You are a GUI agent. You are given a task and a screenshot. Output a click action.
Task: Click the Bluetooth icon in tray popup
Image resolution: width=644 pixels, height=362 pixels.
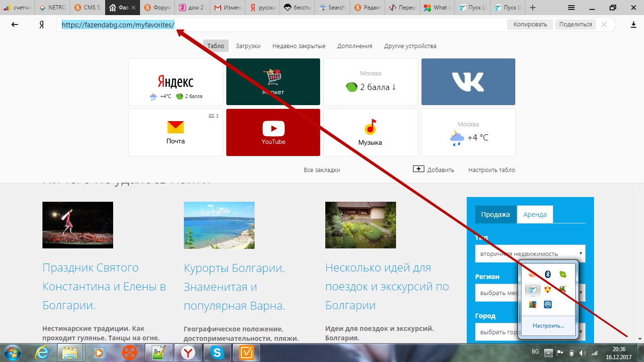click(547, 274)
